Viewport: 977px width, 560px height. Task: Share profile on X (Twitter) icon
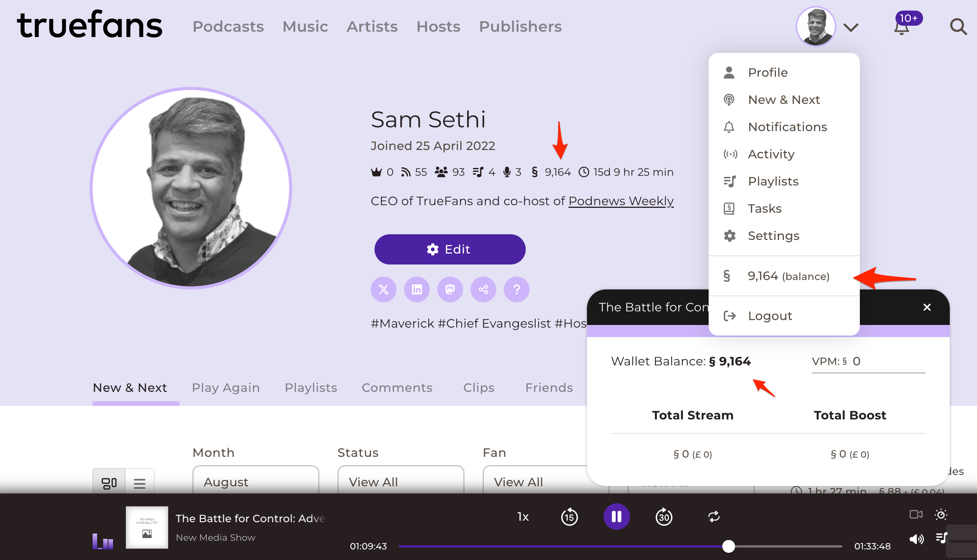[384, 289]
